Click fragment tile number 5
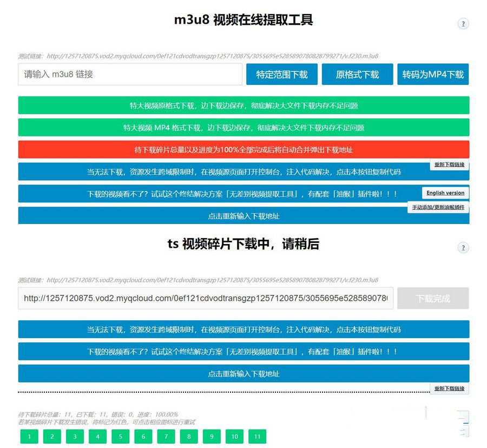This screenshot has height=448, width=487. [121, 436]
